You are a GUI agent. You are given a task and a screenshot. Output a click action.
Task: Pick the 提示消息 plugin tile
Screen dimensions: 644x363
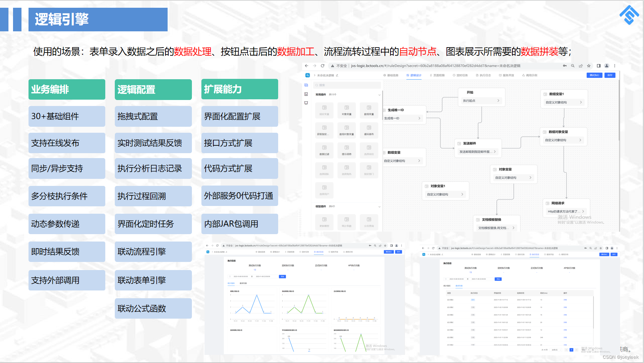[x=346, y=150]
